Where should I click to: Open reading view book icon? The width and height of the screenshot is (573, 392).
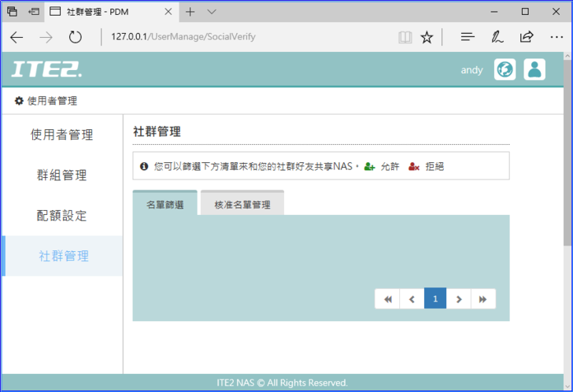(x=405, y=37)
